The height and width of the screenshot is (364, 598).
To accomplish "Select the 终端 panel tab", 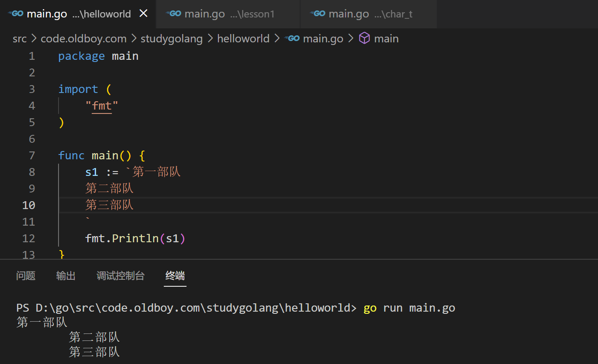I will 175,275.
